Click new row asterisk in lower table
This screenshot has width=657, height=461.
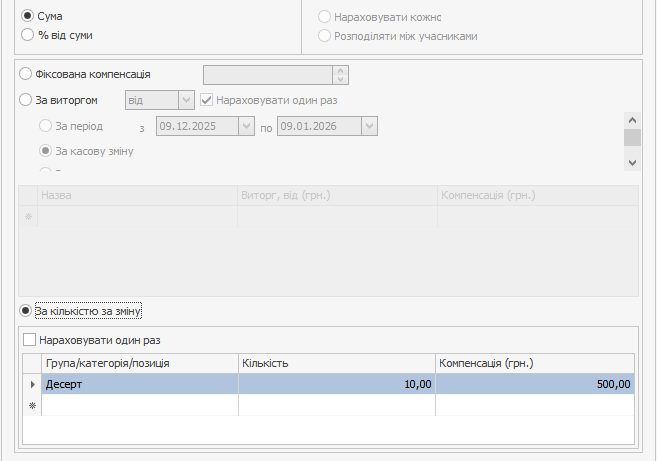point(32,405)
